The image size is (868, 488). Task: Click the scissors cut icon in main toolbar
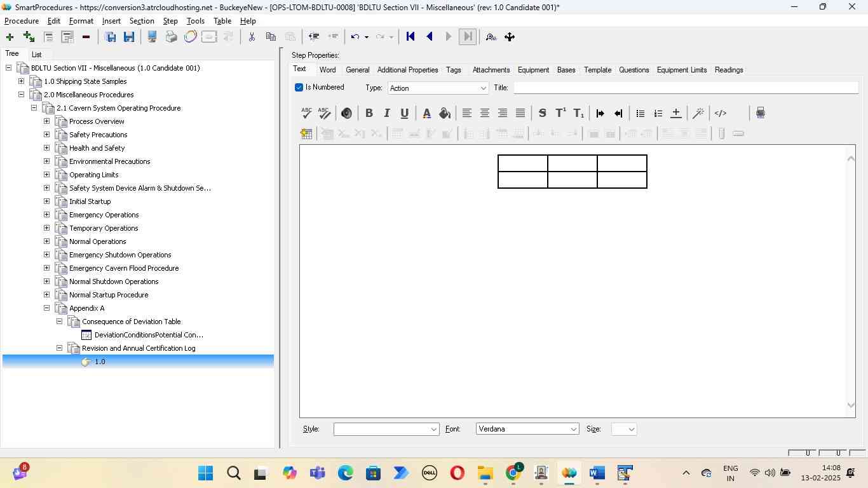point(252,37)
